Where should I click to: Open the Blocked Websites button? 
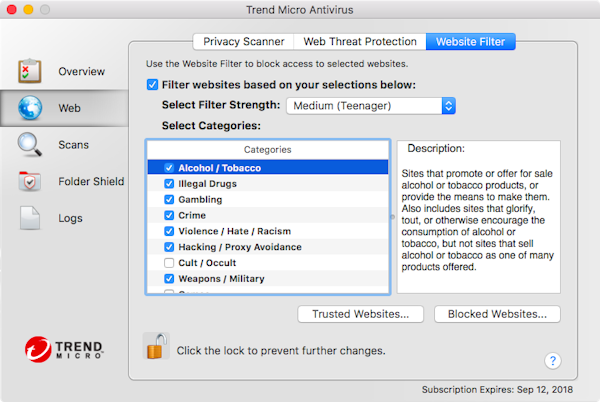tap(497, 314)
